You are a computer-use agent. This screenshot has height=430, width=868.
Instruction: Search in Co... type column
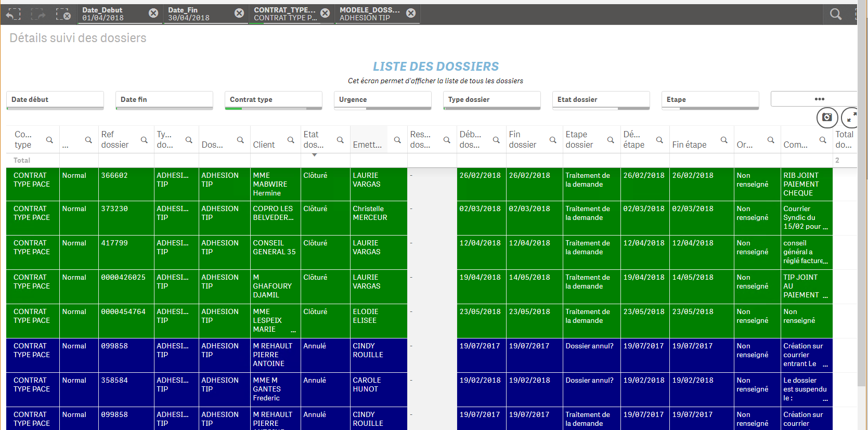pos(49,140)
